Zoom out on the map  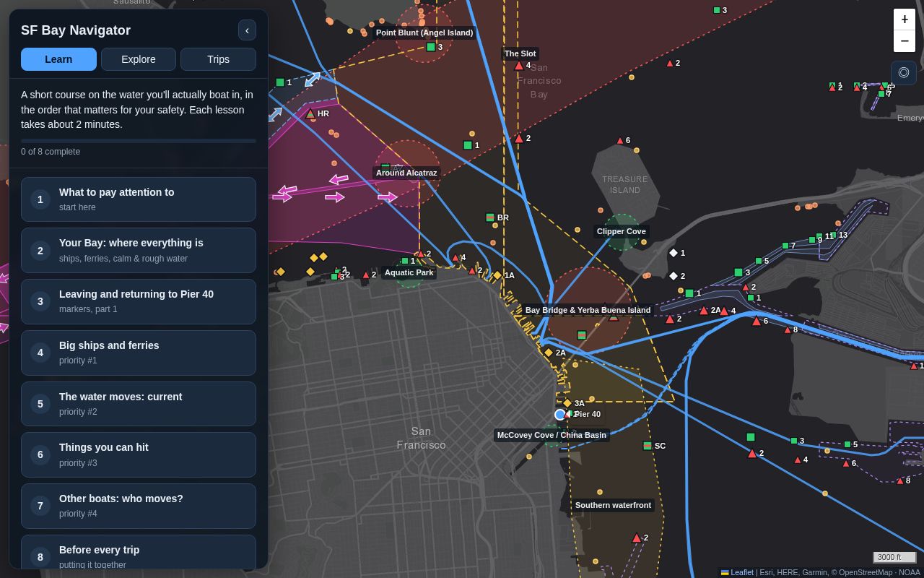click(x=905, y=41)
